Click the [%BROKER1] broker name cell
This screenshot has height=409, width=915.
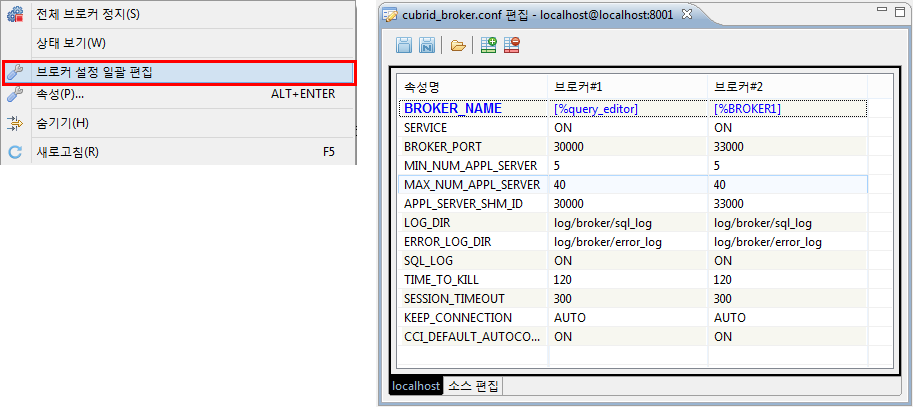(747, 108)
